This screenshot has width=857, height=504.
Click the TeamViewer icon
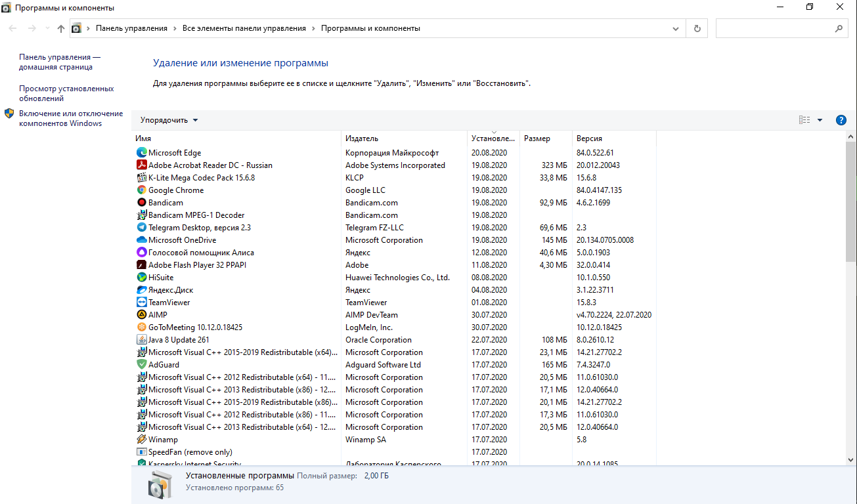click(x=141, y=303)
